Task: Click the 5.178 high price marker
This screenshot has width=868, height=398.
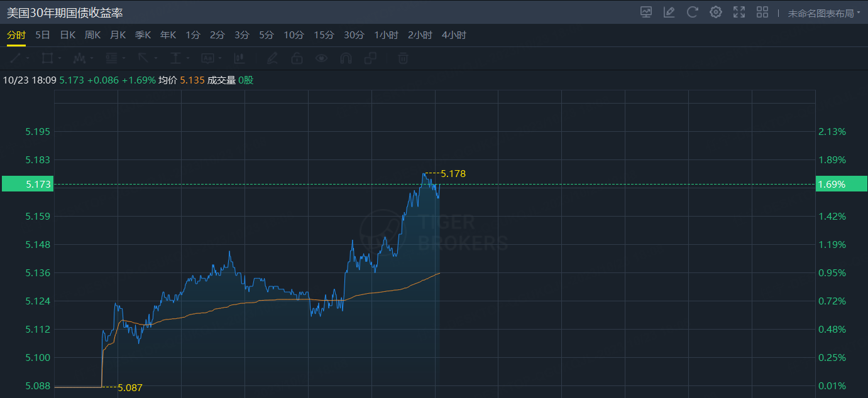Action: [453, 173]
